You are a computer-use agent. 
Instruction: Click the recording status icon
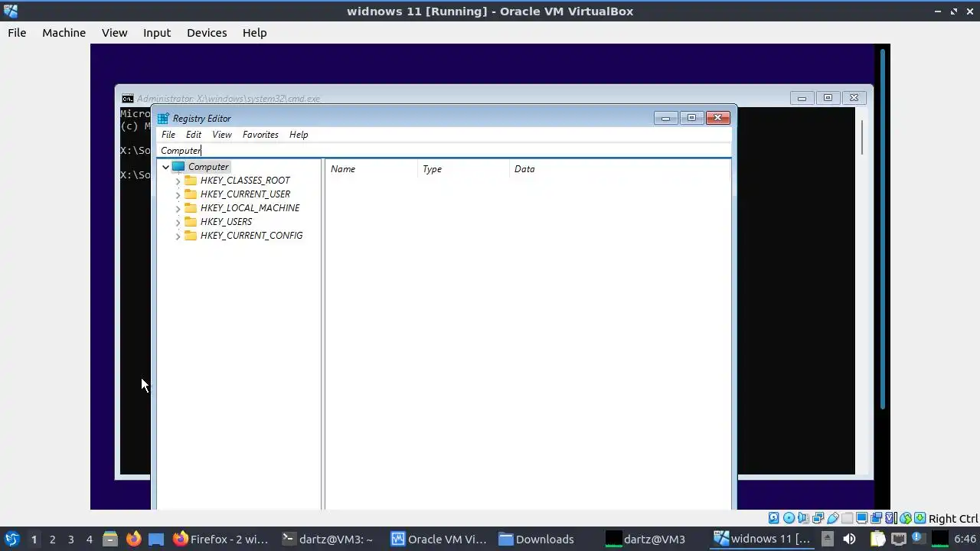tap(876, 518)
